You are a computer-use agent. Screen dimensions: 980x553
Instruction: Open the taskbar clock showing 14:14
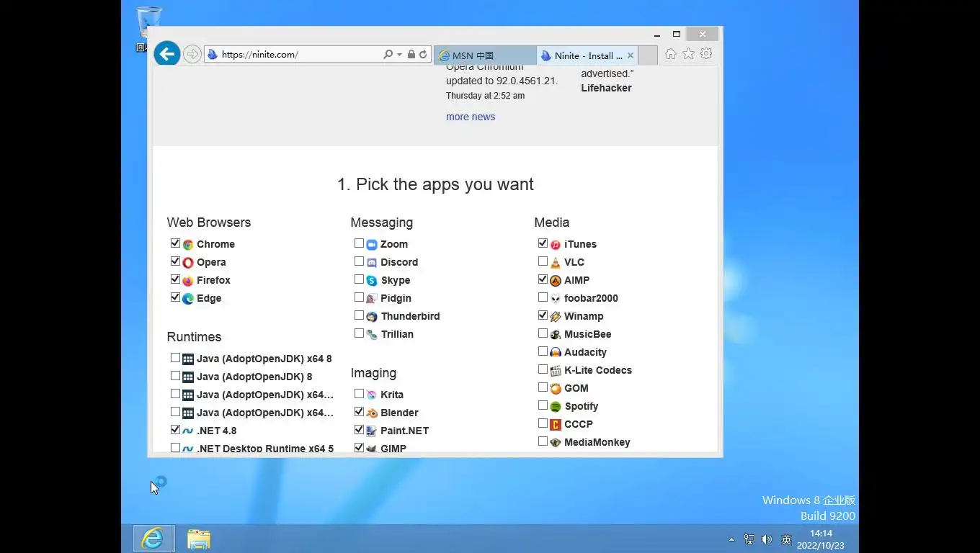(x=821, y=539)
